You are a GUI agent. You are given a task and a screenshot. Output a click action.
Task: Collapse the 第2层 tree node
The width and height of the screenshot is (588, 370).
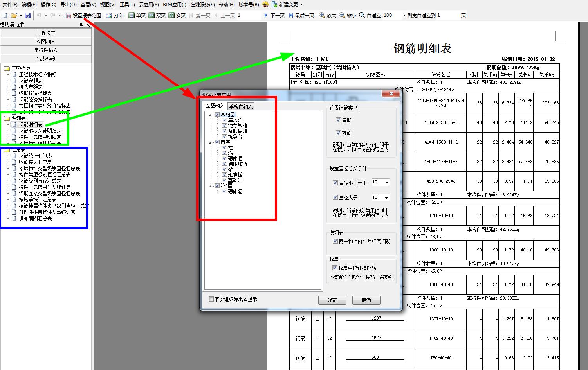pos(210,186)
